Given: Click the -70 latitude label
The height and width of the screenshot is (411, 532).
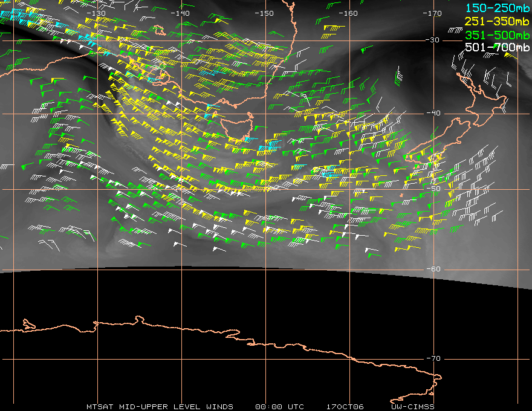Looking at the screenshot, I should (433, 358).
